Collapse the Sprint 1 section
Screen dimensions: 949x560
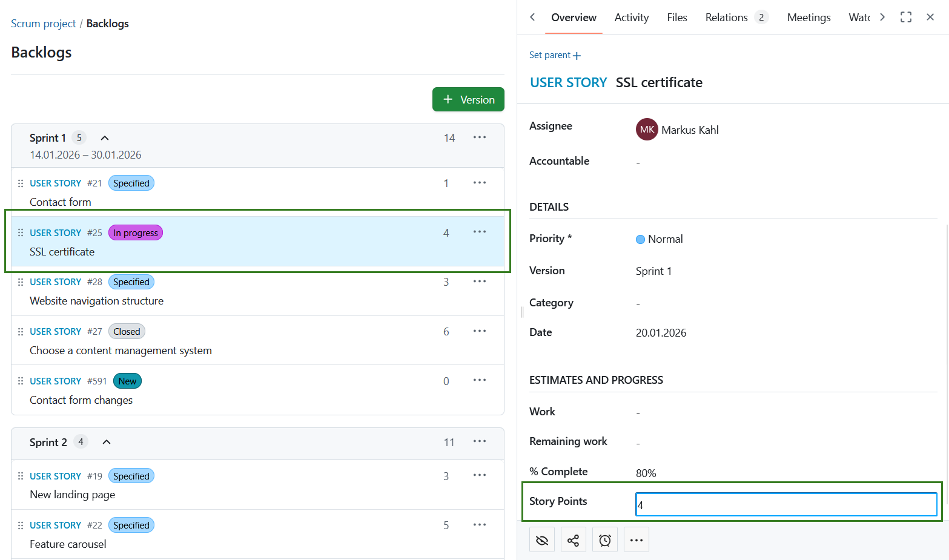104,137
